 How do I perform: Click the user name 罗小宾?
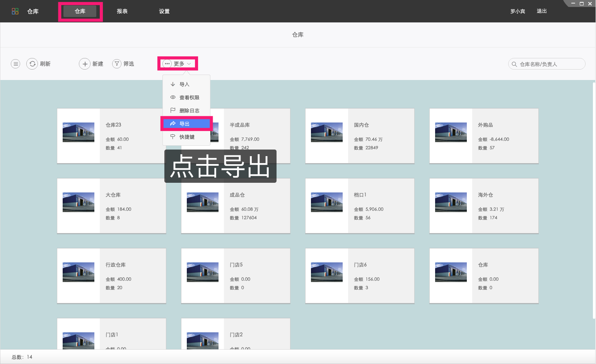point(518,11)
